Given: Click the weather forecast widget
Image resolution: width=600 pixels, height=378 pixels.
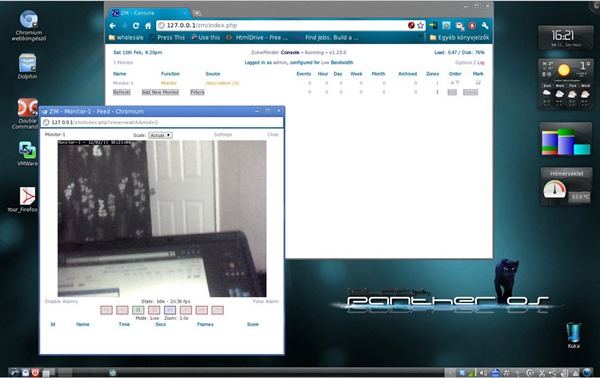Looking at the screenshot, I should (566, 85).
